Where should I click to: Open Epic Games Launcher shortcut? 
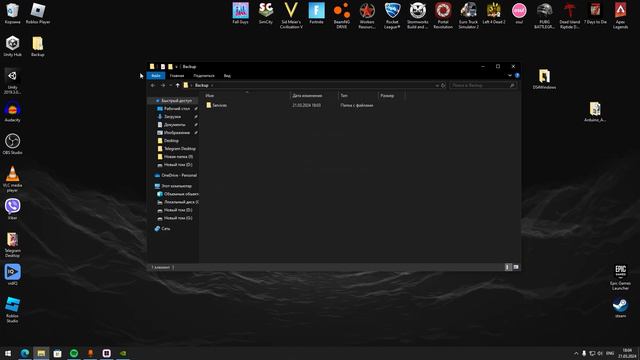620,277
